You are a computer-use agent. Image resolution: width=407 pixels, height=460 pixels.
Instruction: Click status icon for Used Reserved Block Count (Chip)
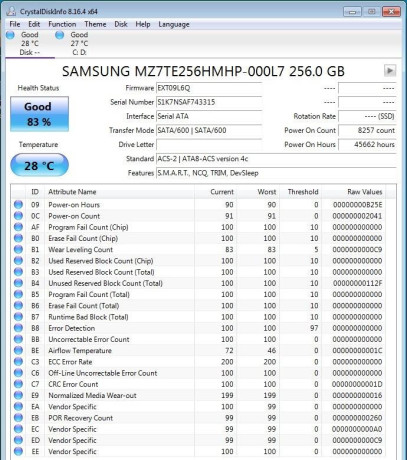(x=18, y=261)
